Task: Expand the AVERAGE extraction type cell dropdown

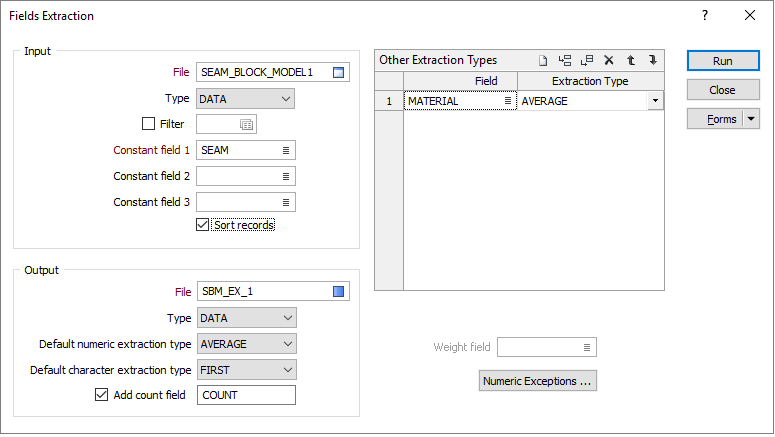Action: pyautogui.click(x=655, y=101)
